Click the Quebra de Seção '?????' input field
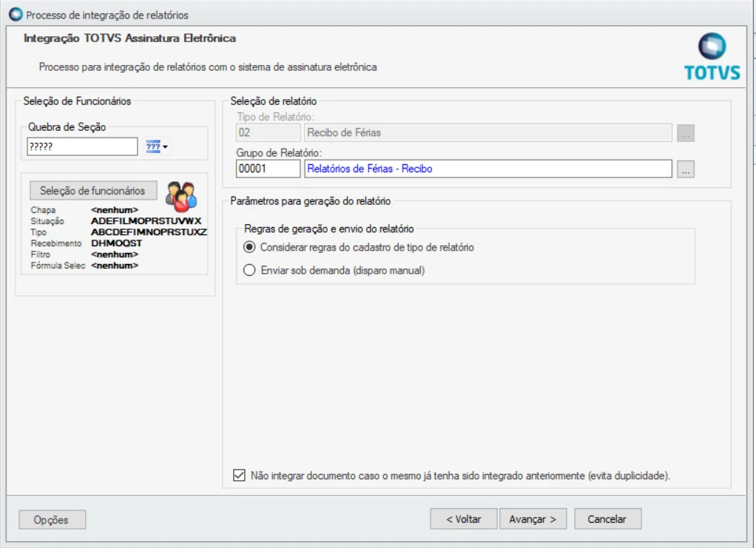 point(81,147)
